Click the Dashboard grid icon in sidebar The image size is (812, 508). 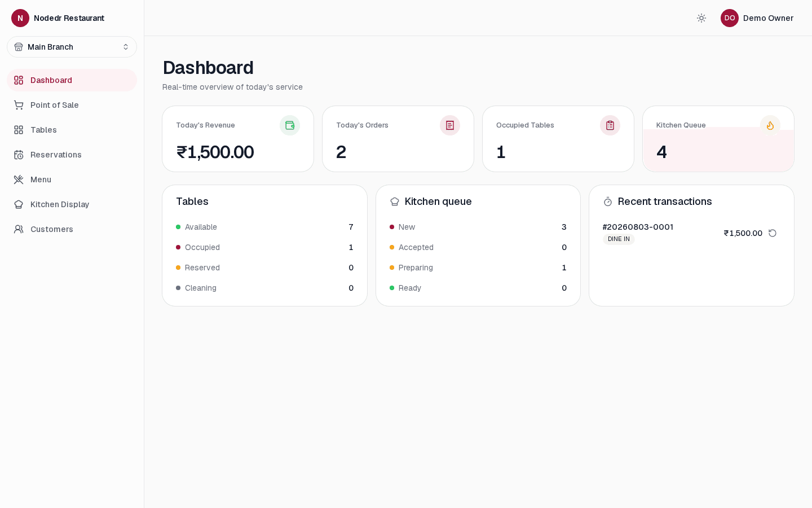pos(19,80)
